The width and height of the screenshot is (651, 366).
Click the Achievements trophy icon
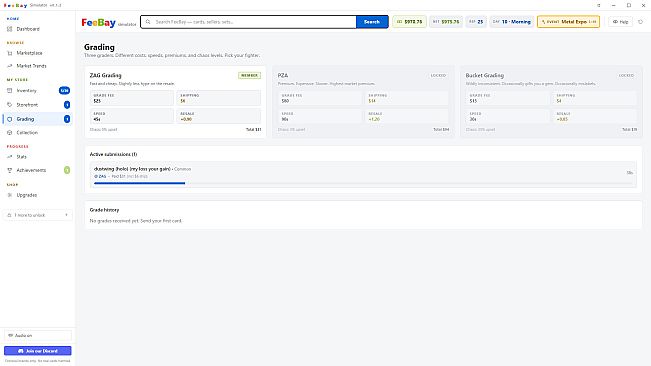(10, 170)
